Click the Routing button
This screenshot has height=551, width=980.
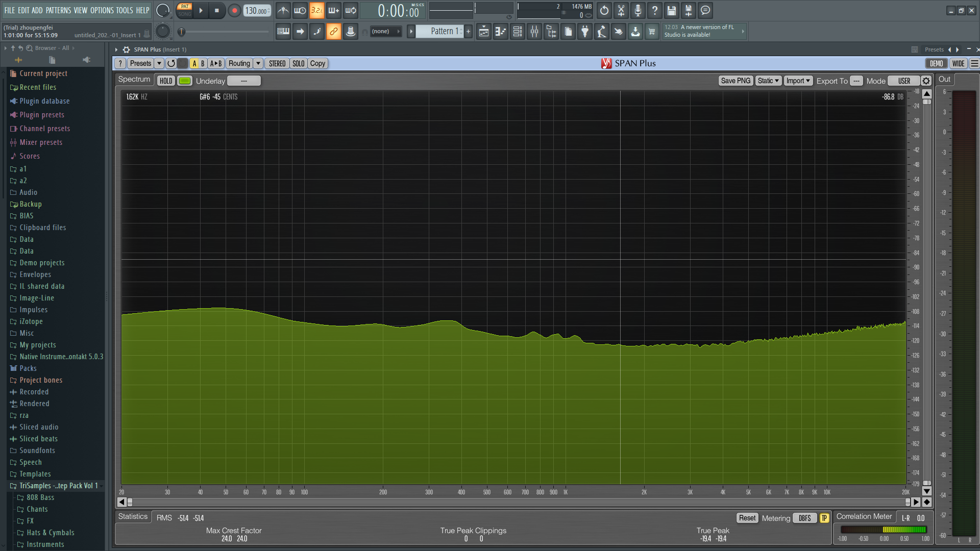click(239, 63)
